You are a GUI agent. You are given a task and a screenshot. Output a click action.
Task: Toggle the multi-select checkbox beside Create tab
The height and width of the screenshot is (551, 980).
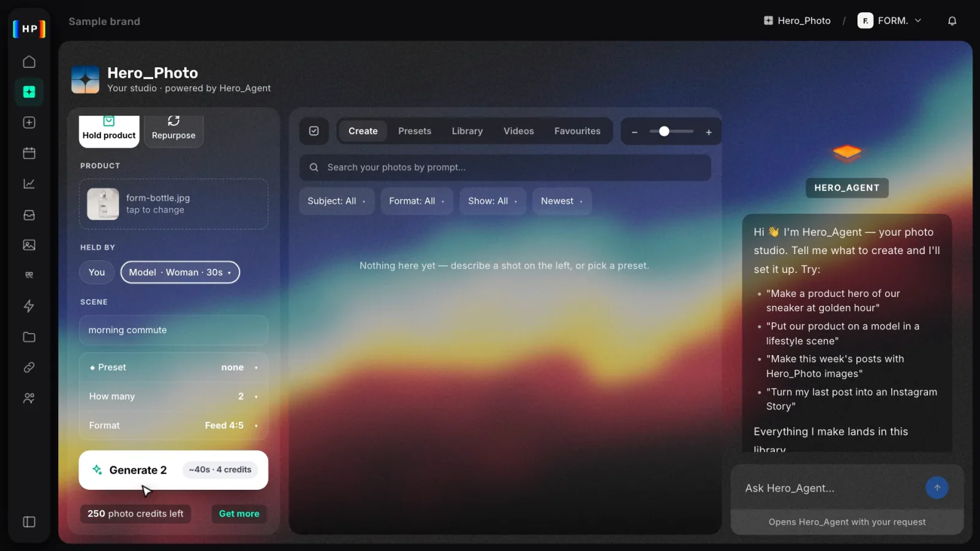tap(314, 131)
